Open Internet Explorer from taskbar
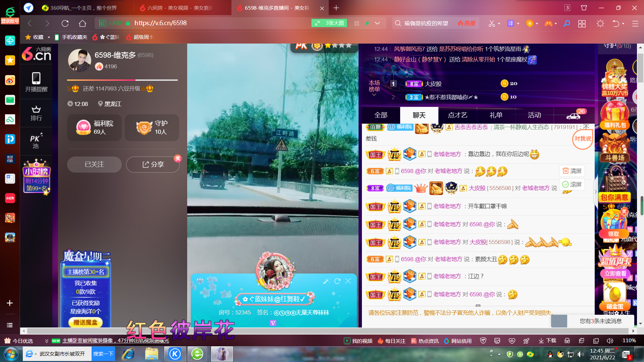Image resolution: width=644 pixels, height=362 pixels. click(128, 354)
